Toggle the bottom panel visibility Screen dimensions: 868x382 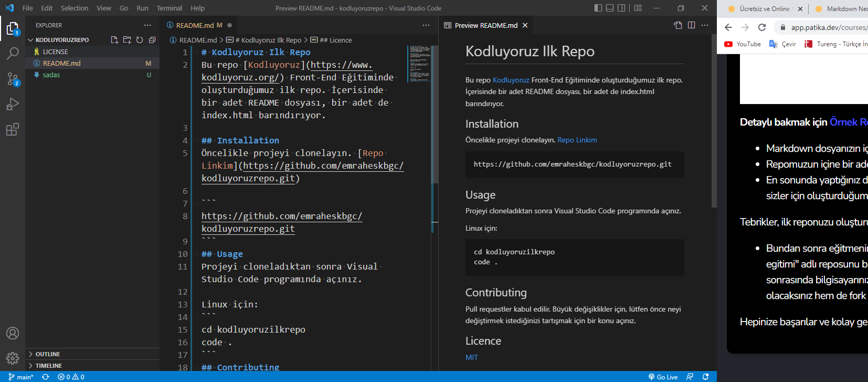[x=610, y=8]
